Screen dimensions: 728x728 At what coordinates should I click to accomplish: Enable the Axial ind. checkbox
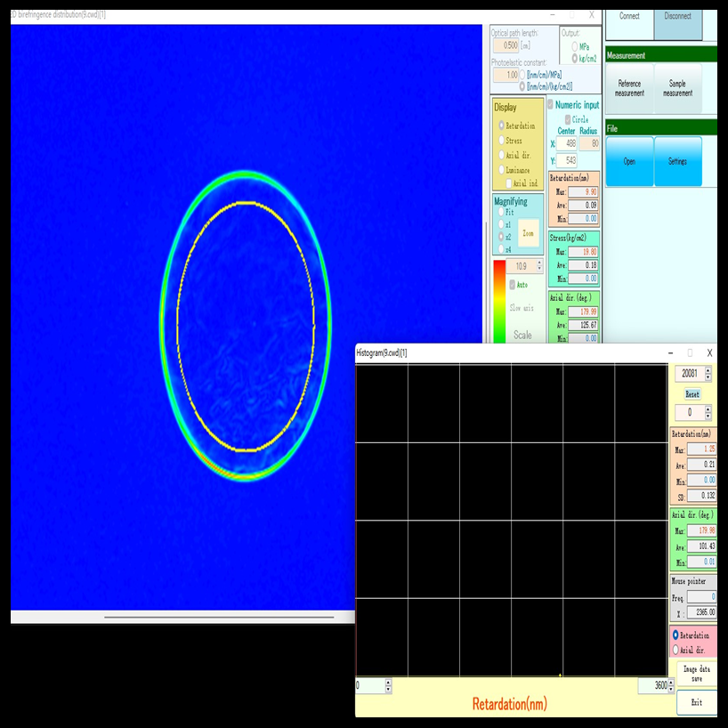click(509, 183)
